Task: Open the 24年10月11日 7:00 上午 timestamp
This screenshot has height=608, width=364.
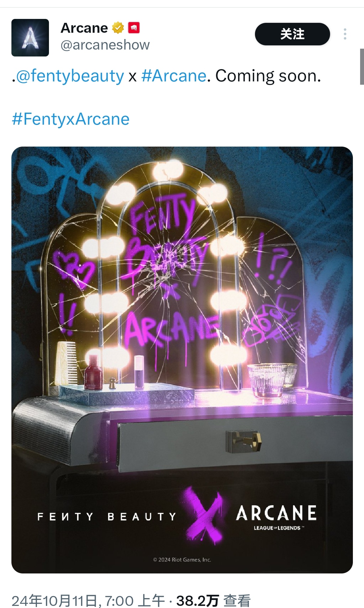Action: (88, 601)
